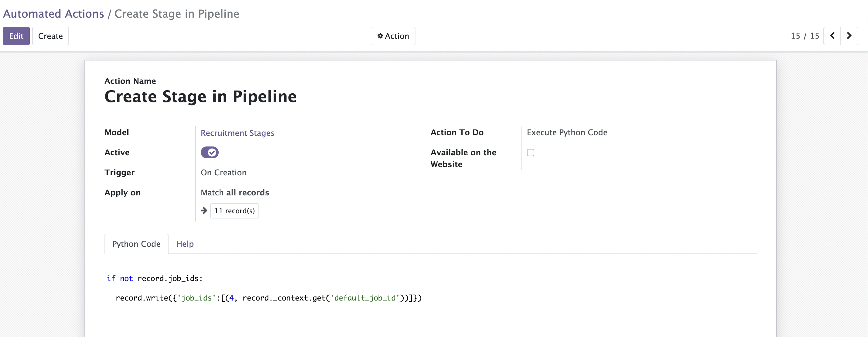
Task: Click the Active toggle icon indicator
Action: (x=210, y=153)
